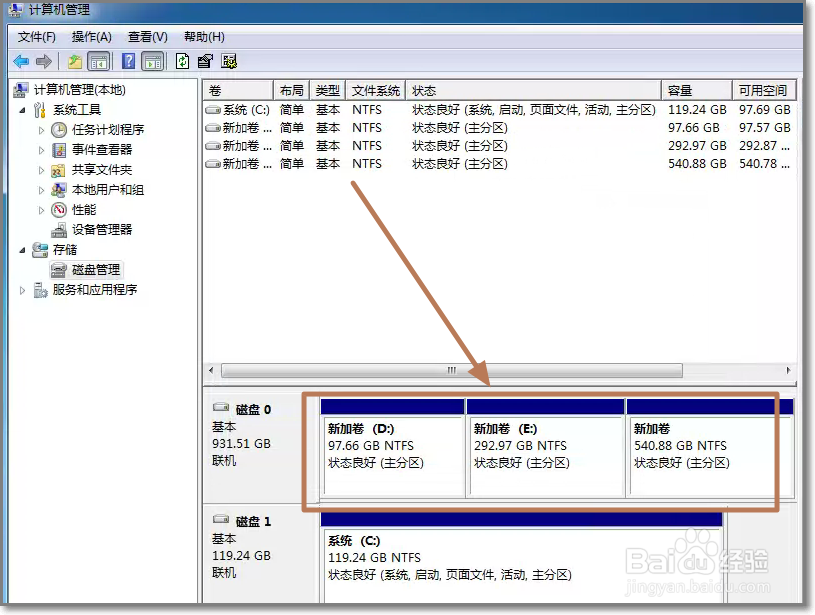Screen dimensions: 815x615
Task: Sort by the 卷 column header
Action: (x=238, y=90)
